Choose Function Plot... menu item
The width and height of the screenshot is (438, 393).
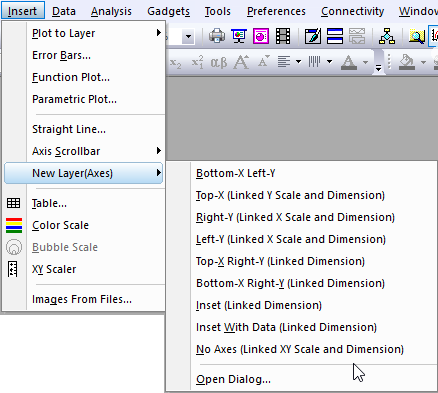pyautogui.click(x=84, y=77)
